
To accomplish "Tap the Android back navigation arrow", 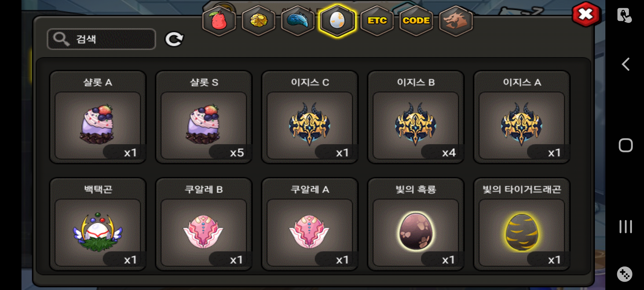I will [x=625, y=64].
